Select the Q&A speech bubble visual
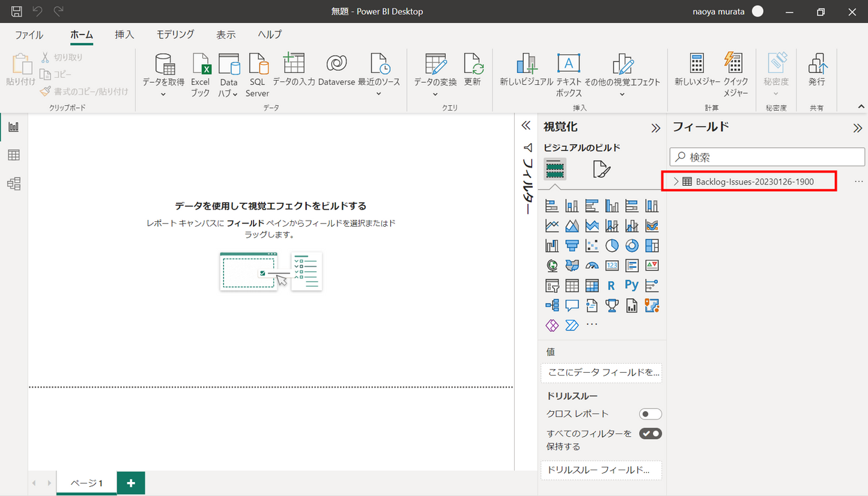 [572, 305]
